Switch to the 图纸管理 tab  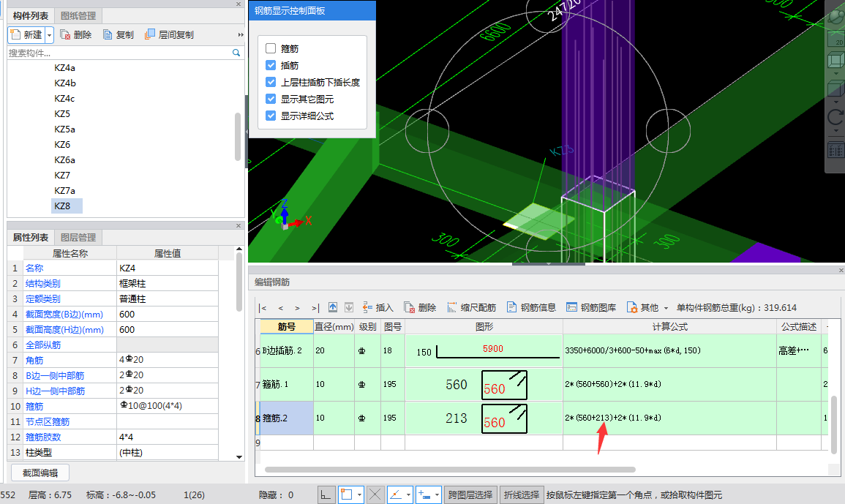(x=78, y=15)
